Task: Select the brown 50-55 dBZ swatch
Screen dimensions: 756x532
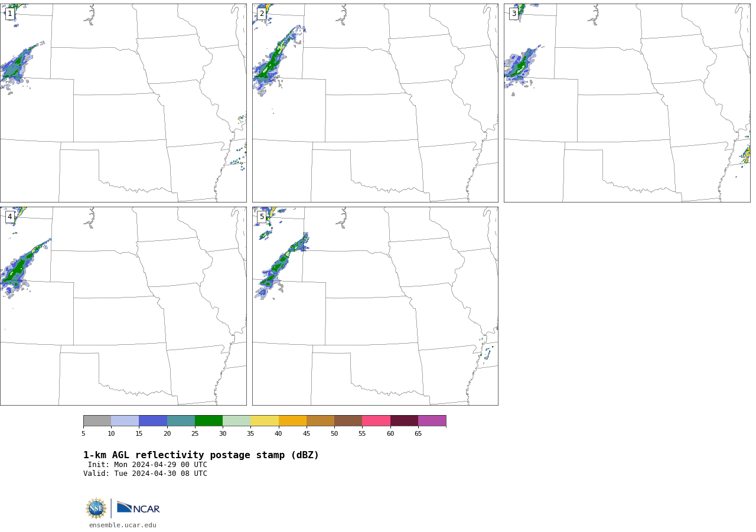Action: point(348,421)
